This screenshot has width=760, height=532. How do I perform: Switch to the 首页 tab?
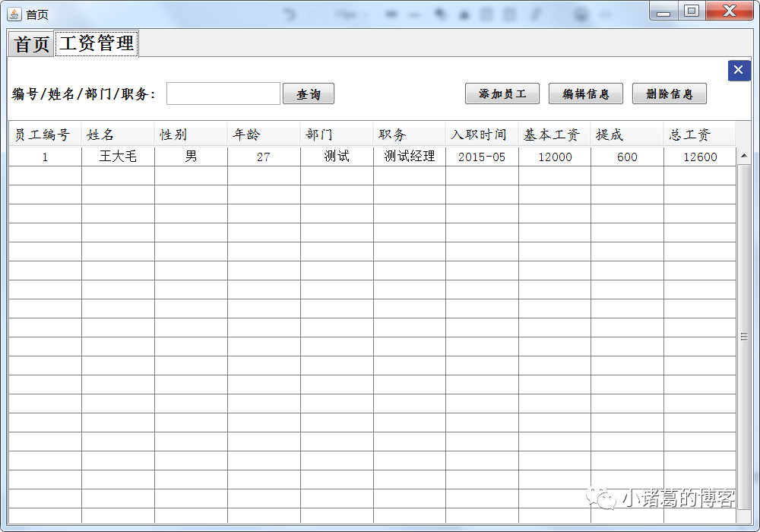(x=31, y=44)
